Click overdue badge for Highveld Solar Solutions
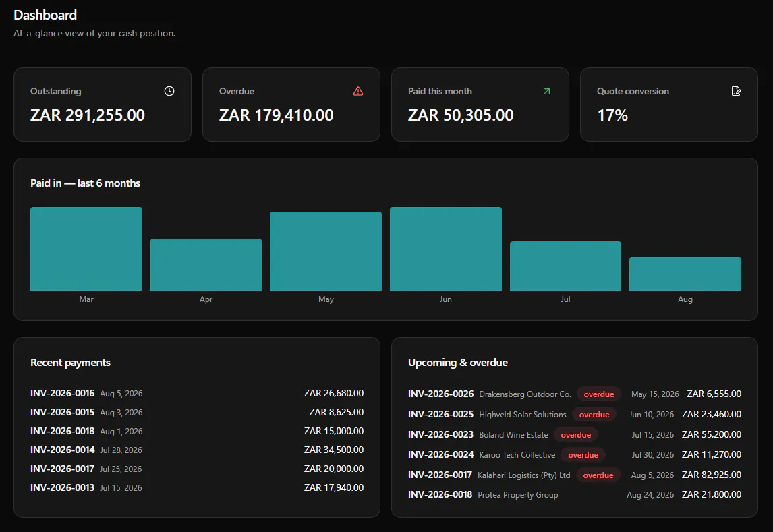 (594, 414)
